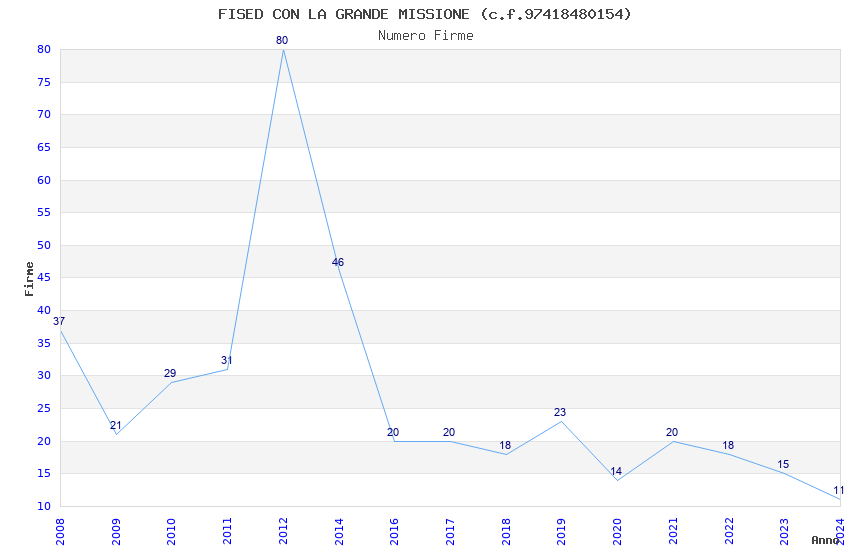Click the x-axis year 2010
The width and height of the screenshot is (850, 550).
(171, 531)
